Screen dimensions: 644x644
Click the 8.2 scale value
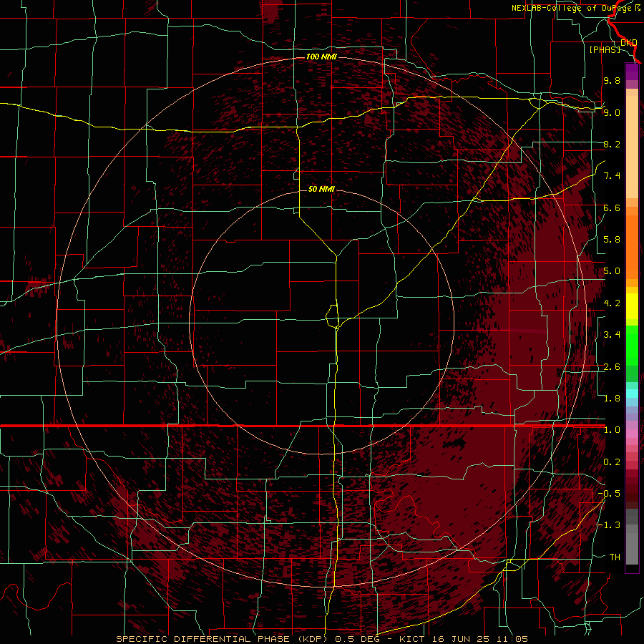click(x=612, y=144)
